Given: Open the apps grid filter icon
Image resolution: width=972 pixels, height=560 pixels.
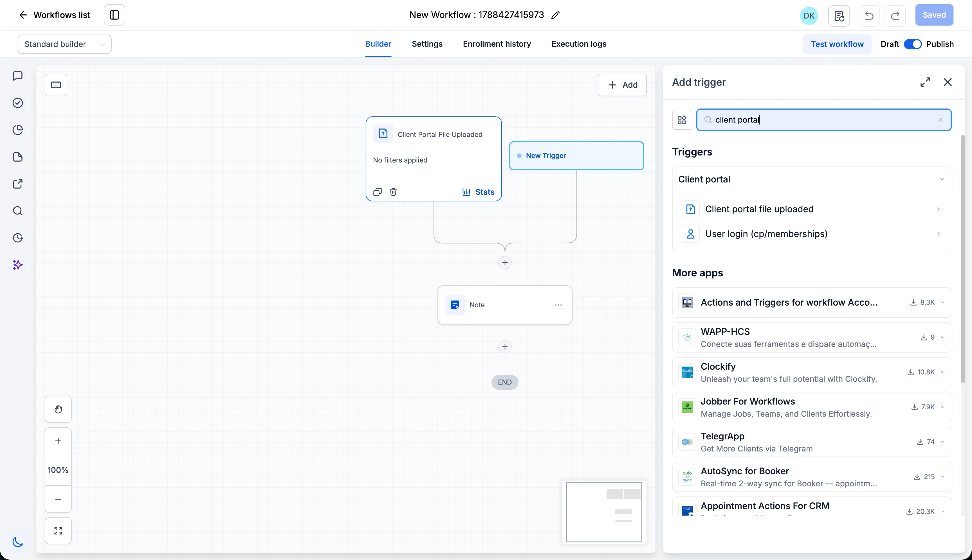Looking at the screenshot, I should [682, 120].
